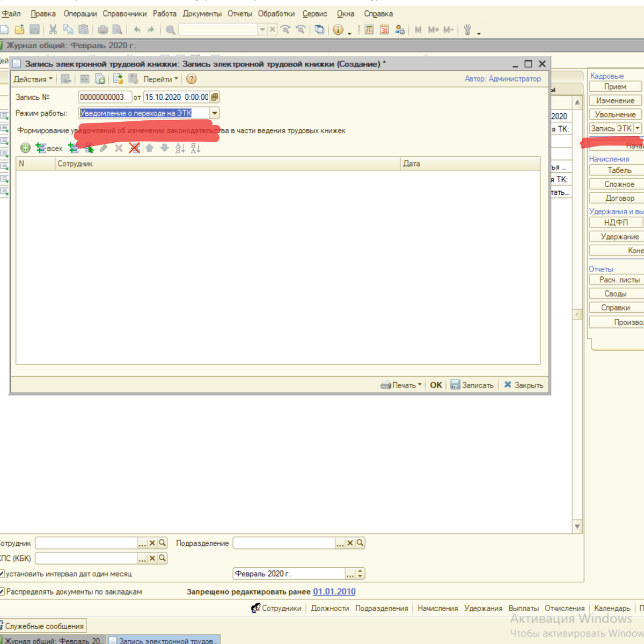
Task: Click the Move row down arrow
Action: pyautogui.click(x=165, y=148)
